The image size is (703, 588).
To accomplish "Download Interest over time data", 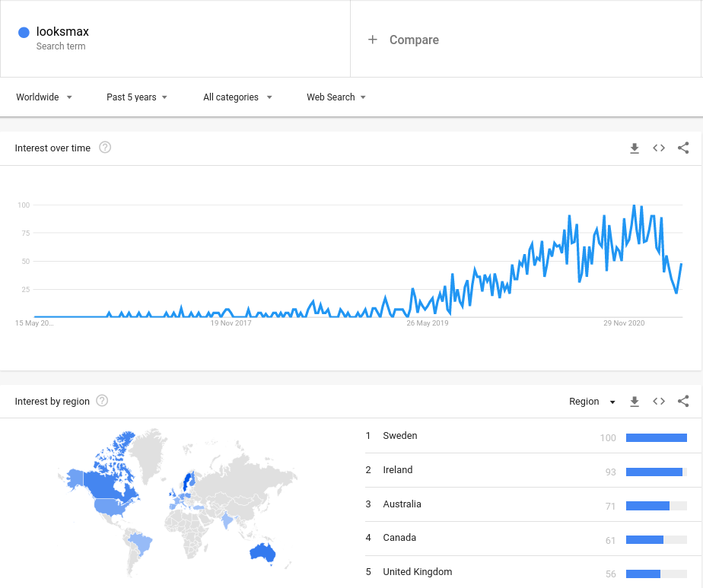I will (635, 148).
